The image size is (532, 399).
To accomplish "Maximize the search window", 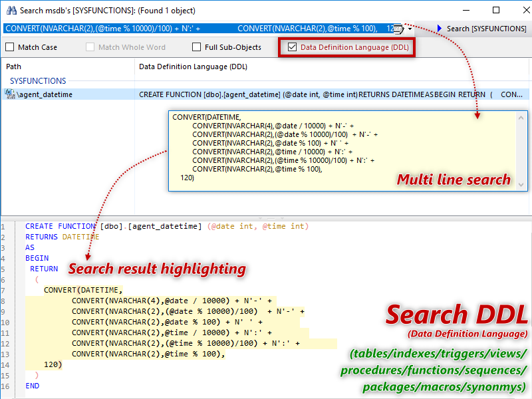I will click(x=496, y=10).
